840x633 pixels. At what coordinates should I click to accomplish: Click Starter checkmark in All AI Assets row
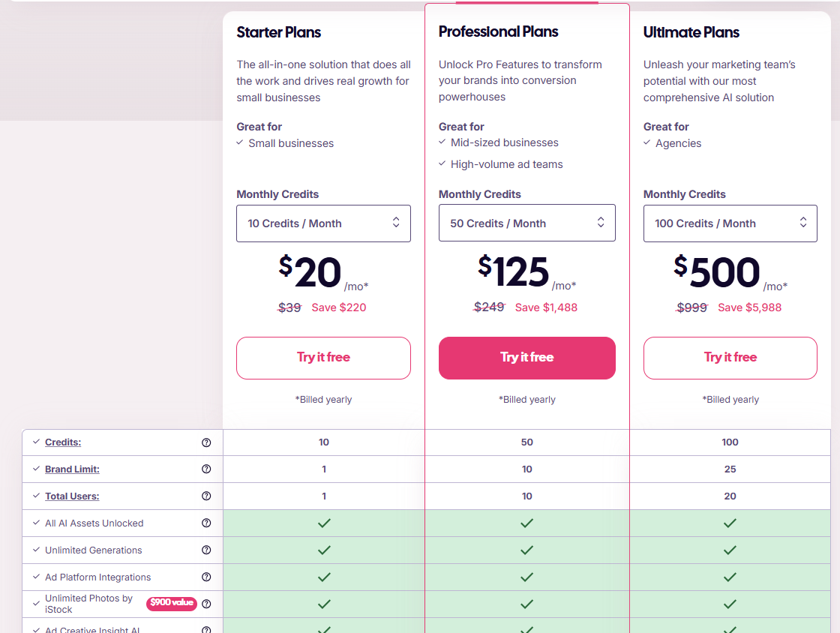[324, 523]
